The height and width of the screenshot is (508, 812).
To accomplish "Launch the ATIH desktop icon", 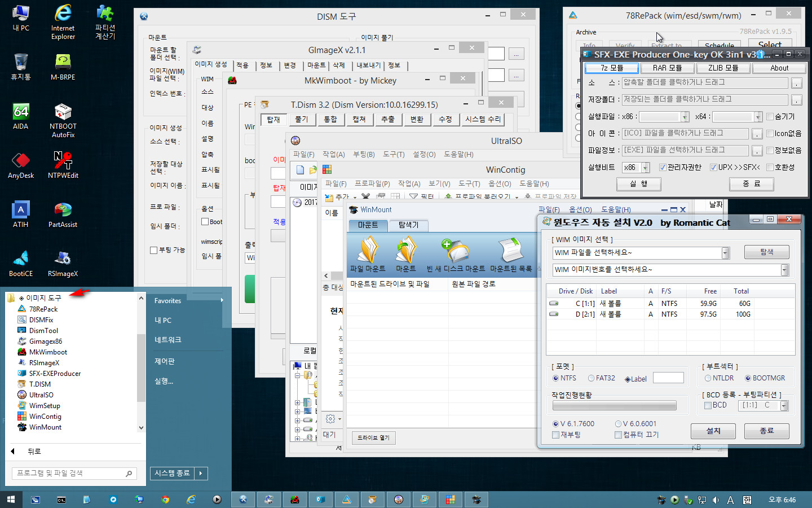I will 21,214.
